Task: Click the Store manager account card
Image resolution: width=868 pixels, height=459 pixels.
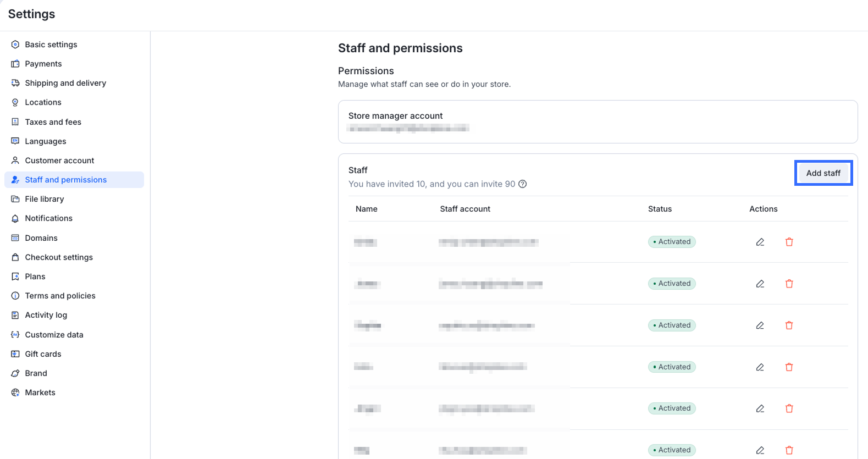Action: point(598,121)
